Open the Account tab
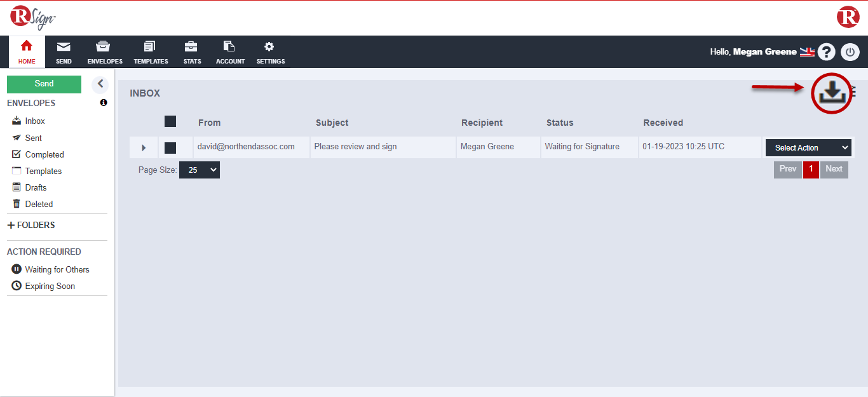The height and width of the screenshot is (397, 868). [x=230, y=52]
